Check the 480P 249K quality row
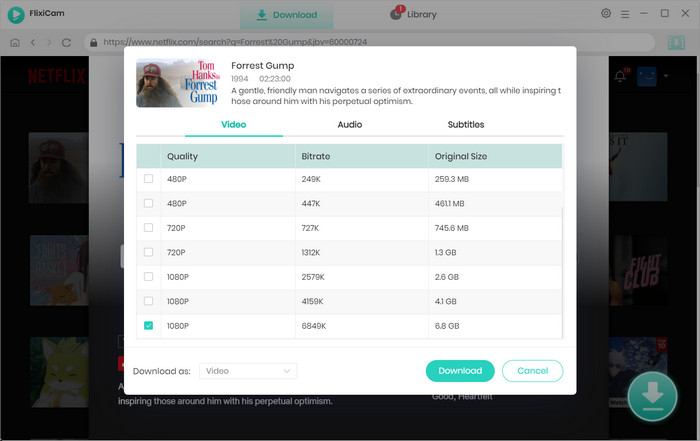The height and width of the screenshot is (441, 700). pyautogui.click(x=148, y=179)
